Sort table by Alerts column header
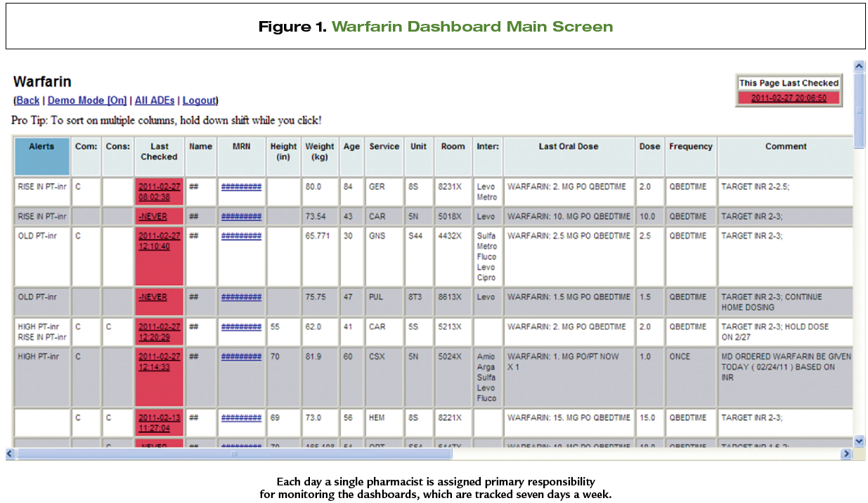This screenshot has height=503, width=868. [42, 147]
